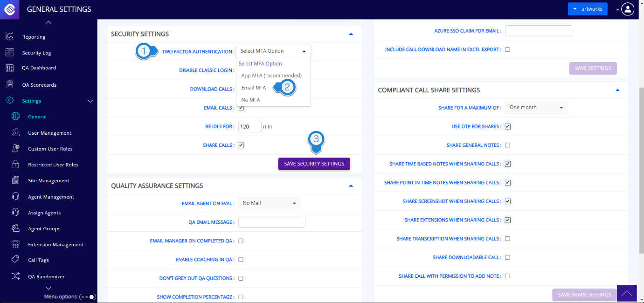
Task: Enable Coaching in QA checkbox
Action: (241, 260)
